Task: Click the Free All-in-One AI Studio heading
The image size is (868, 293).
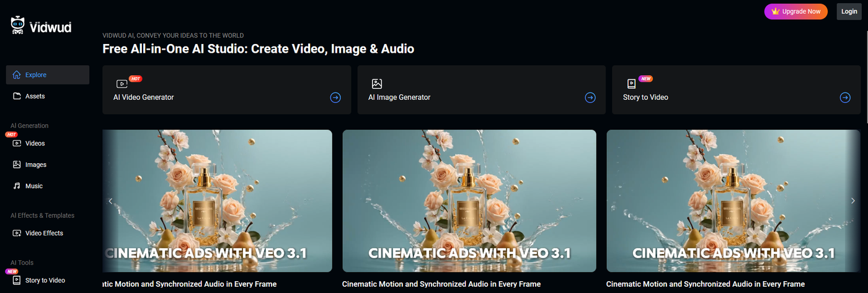Action: [x=258, y=48]
